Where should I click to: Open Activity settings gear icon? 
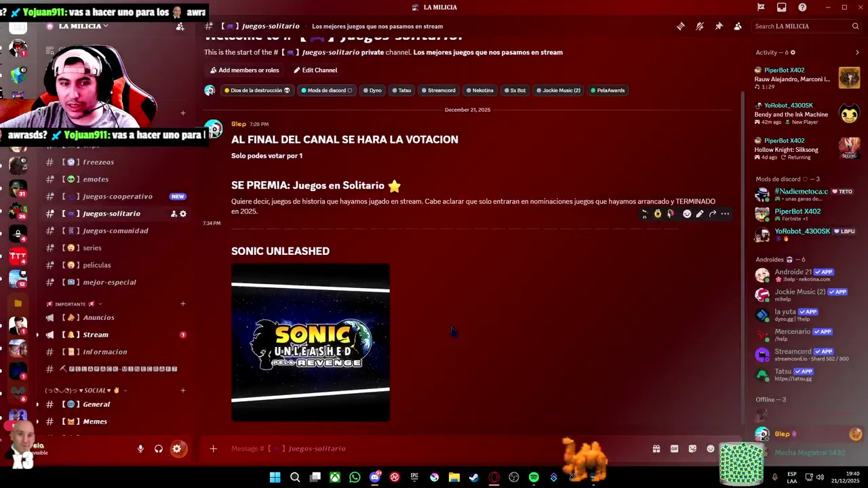pyautogui.click(x=793, y=52)
